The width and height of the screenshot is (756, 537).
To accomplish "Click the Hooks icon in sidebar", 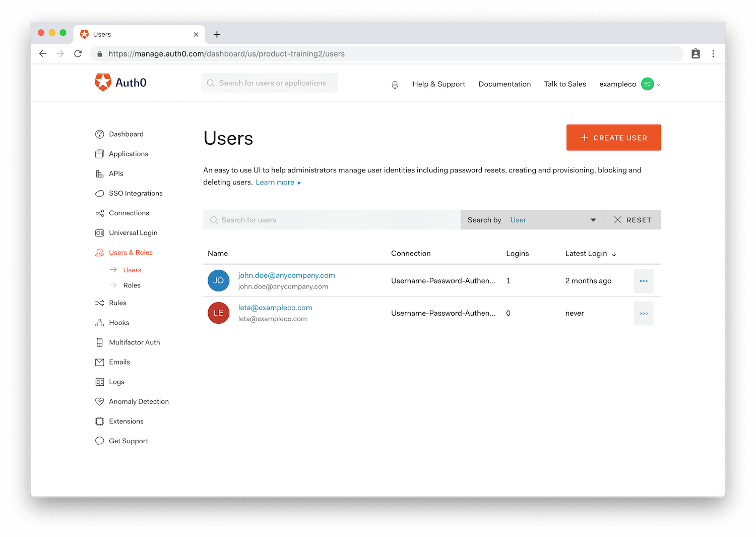I will click(100, 323).
